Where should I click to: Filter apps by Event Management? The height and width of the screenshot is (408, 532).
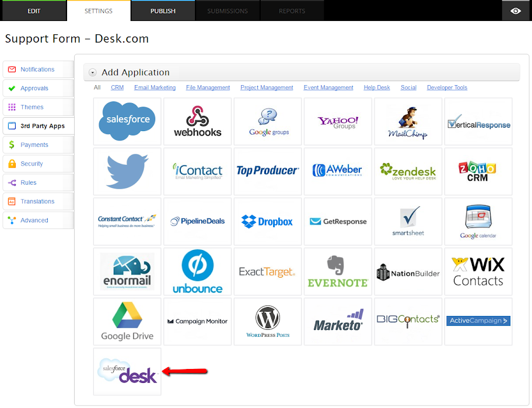[328, 87]
